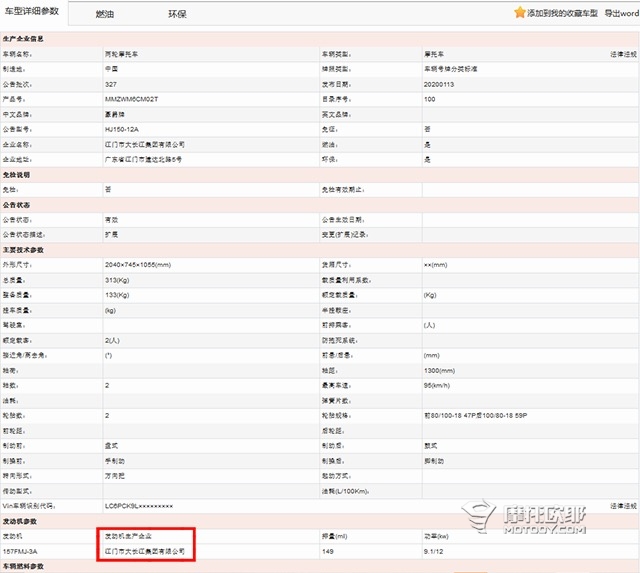Select the engine model 157FMJ-3A
Viewport: 640px width, 573px height.
[20, 552]
